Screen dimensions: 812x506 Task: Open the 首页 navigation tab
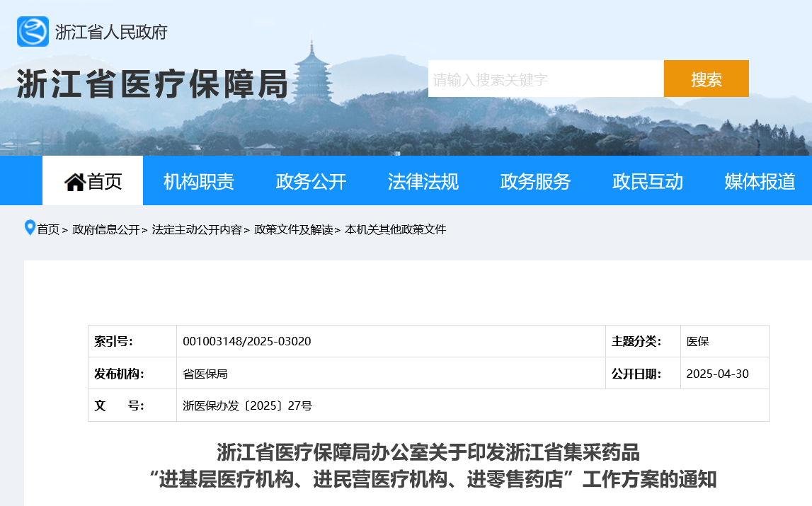[93, 180]
